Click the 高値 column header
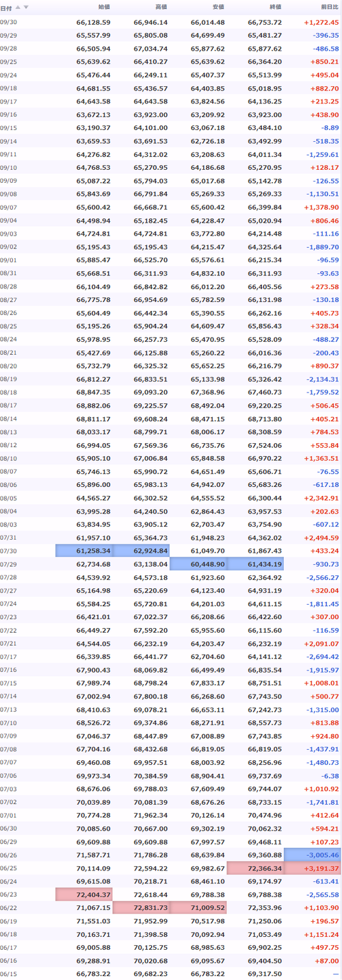 [161, 8]
